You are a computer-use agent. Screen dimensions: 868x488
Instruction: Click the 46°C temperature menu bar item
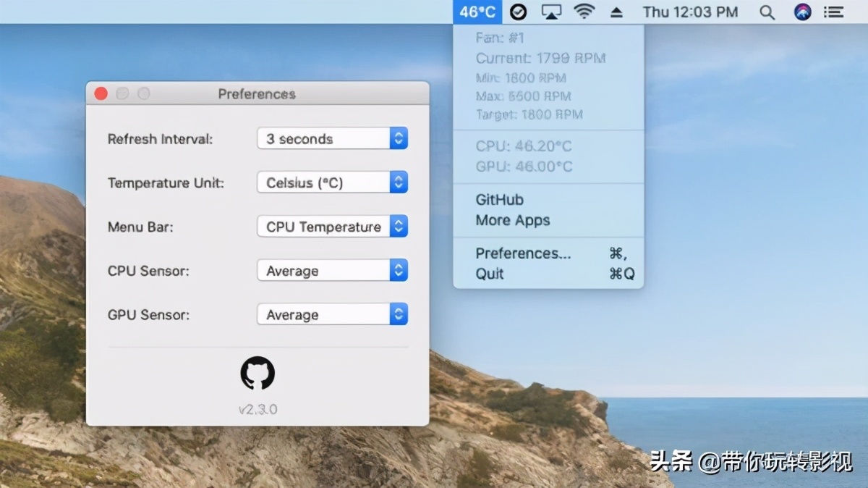tap(477, 12)
